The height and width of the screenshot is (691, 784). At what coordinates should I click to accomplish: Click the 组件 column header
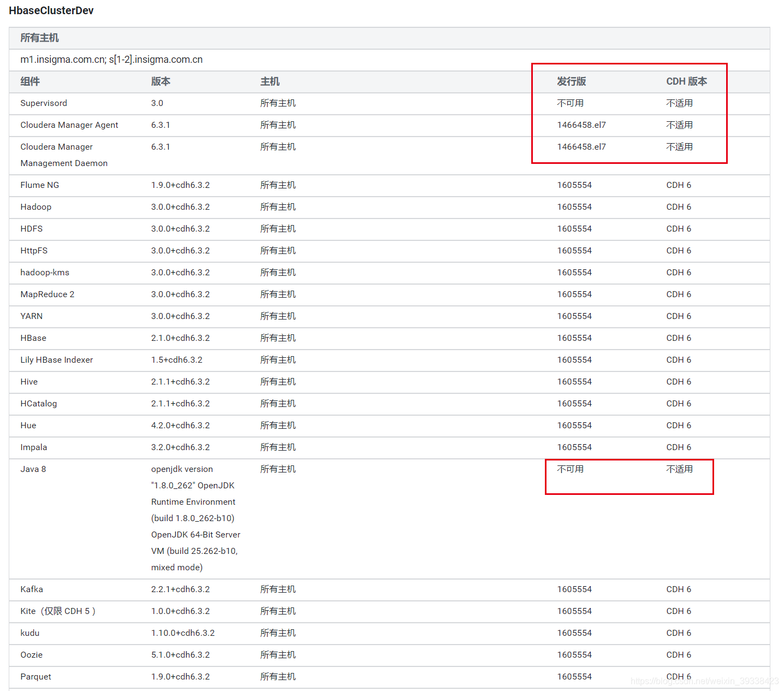click(x=30, y=81)
